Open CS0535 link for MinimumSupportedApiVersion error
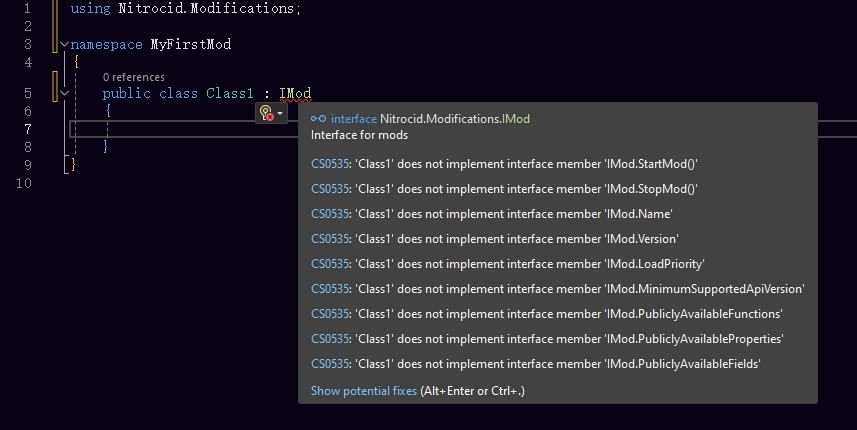The width and height of the screenshot is (857, 430). coord(329,289)
